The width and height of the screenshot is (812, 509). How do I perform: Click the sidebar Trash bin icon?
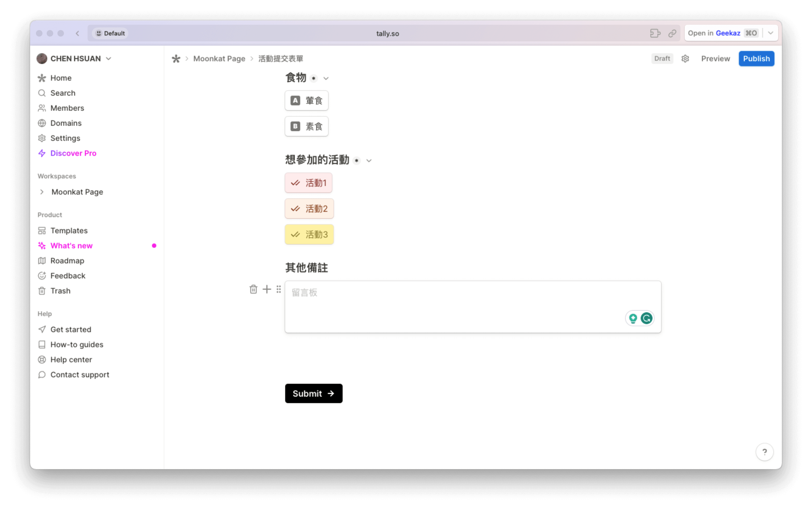click(42, 291)
